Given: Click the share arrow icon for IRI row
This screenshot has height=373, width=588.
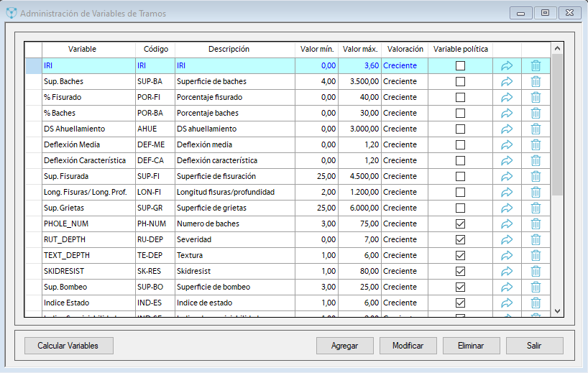Looking at the screenshot, I should (x=507, y=65).
